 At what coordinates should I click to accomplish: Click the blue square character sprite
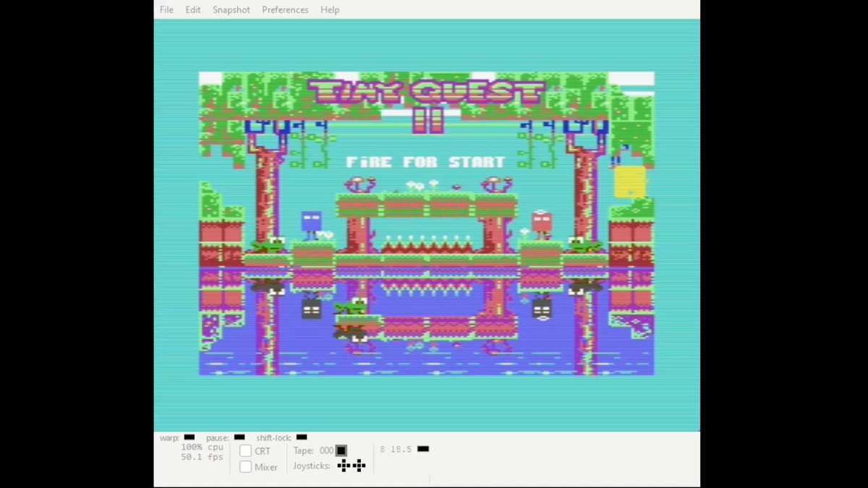coord(311,225)
